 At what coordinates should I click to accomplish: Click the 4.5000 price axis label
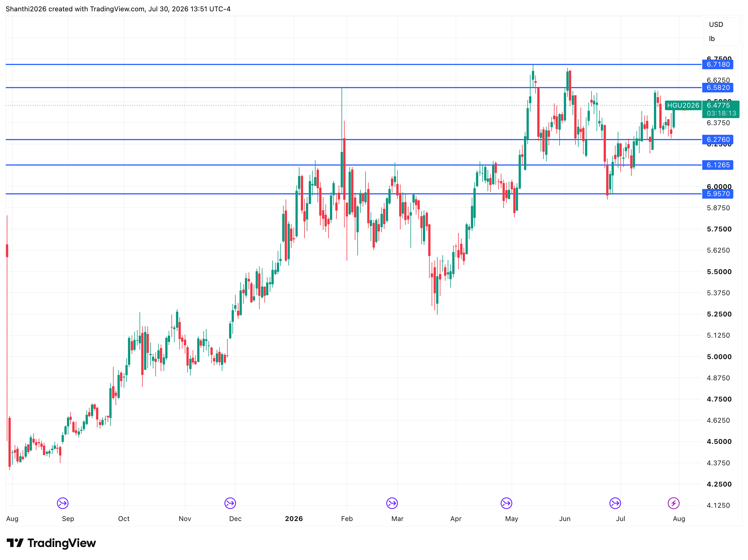click(x=719, y=442)
